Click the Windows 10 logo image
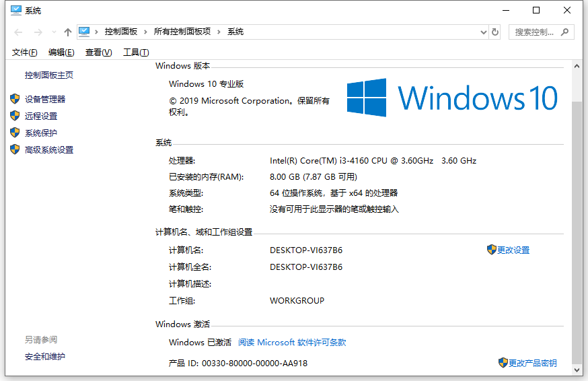The height and width of the screenshot is (381, 588). 452,98
